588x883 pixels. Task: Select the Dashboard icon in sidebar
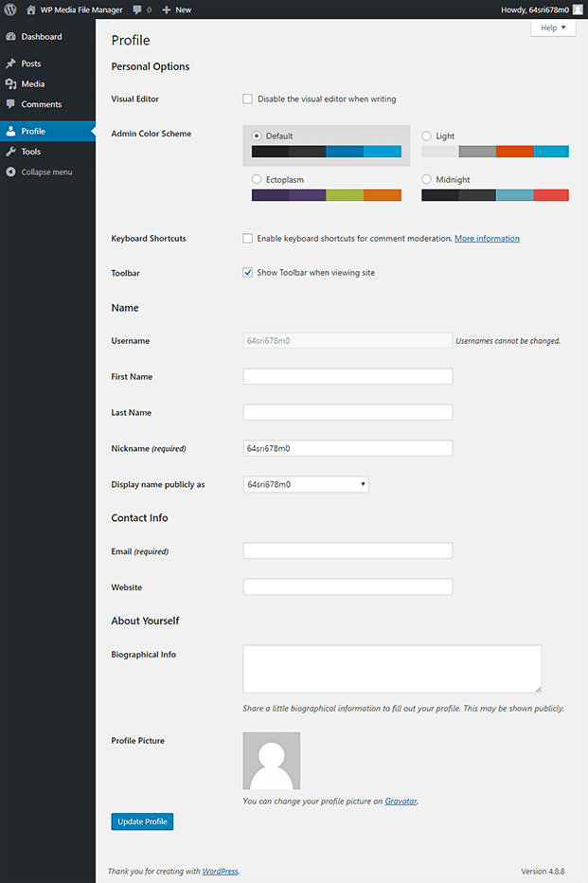coord(12,36)
